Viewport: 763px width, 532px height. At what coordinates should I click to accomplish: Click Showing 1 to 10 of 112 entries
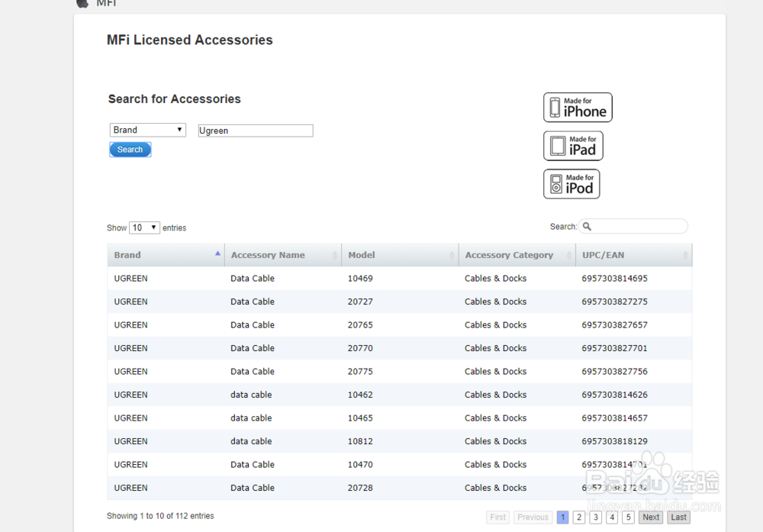coord(160,516)
